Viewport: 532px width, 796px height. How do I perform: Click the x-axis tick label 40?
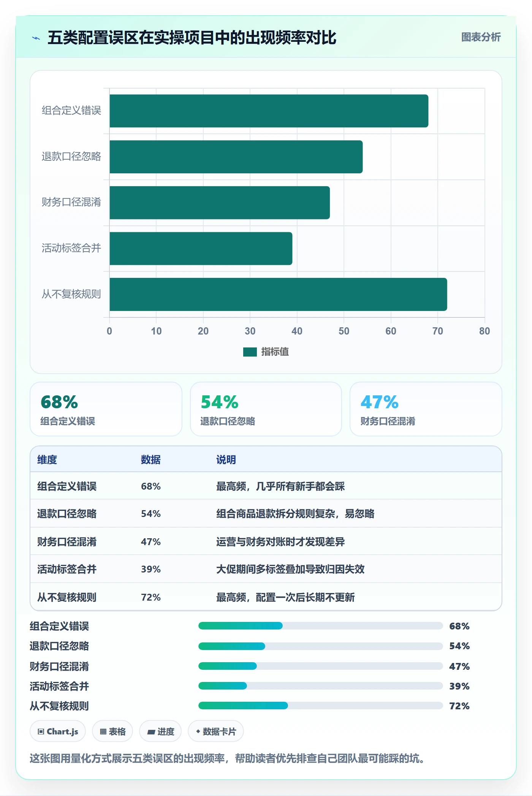[x=297, y=331]
